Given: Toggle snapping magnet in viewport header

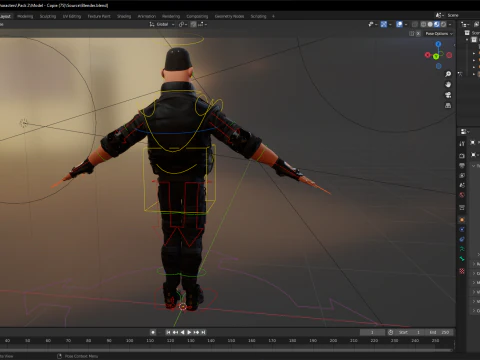Looking at the screenshot, I should click(x=193, y=24).
